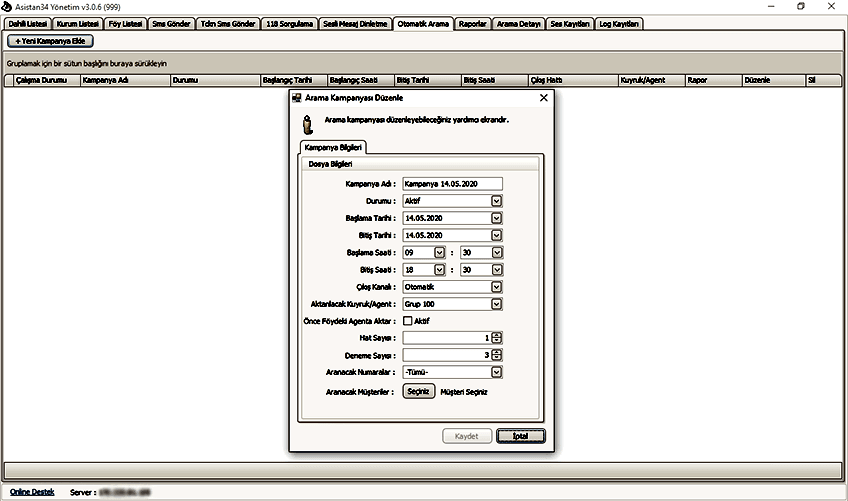
Task: Enable Önce Föydeki Agenta Aktar checkbox
Action: tap(408, 321)
